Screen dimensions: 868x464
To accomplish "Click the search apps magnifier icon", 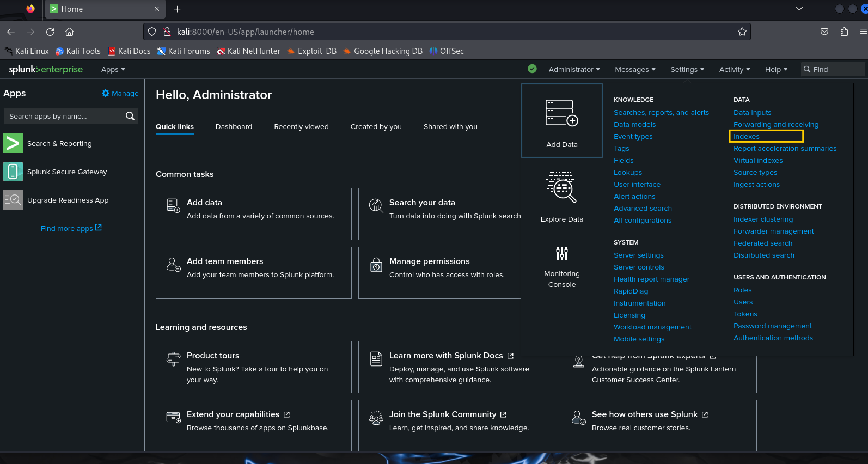I will [130, 116].
